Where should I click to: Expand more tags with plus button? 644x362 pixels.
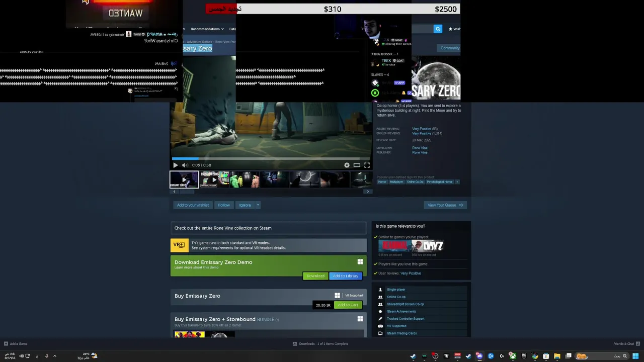point(457,182)
